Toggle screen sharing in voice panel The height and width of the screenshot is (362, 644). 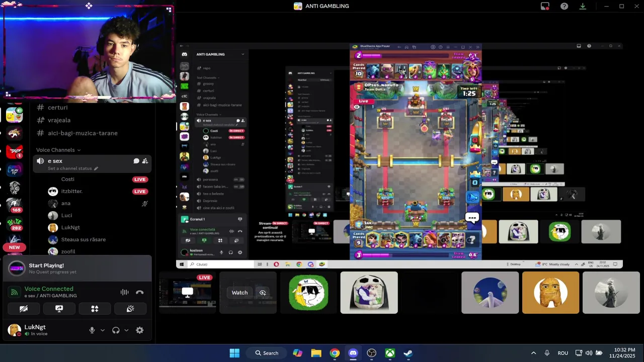(x=59, y=309)
